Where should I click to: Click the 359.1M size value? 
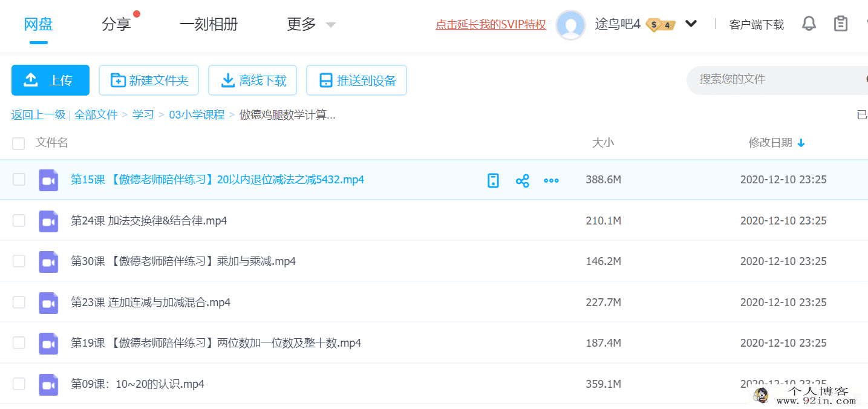click(603, 384)
